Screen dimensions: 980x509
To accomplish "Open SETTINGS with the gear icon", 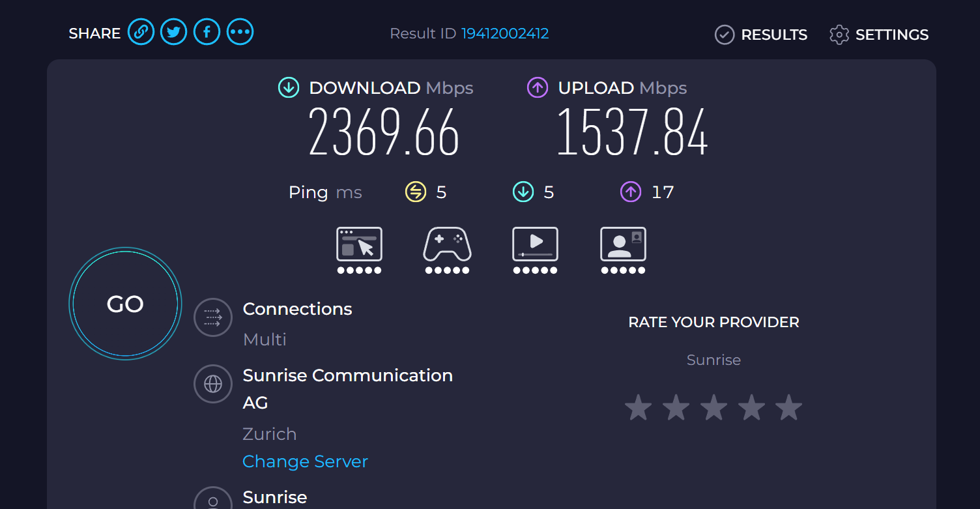I will pyautogui.click(x=879, y=35).
